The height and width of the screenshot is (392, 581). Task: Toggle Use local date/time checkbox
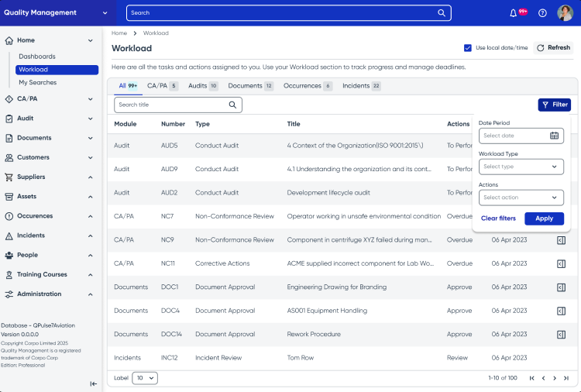[x=468, y=48]
